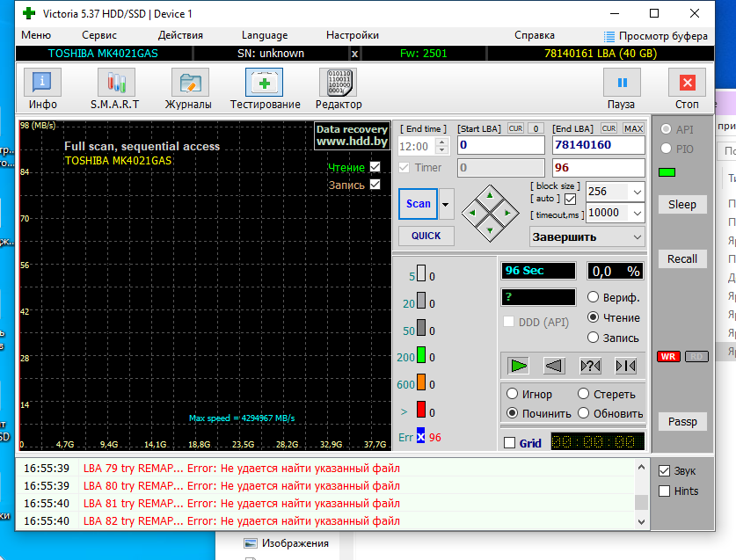Viewport: 736px width, 560px height.
Task: Click the grey RD indicator
Action: 696,357
